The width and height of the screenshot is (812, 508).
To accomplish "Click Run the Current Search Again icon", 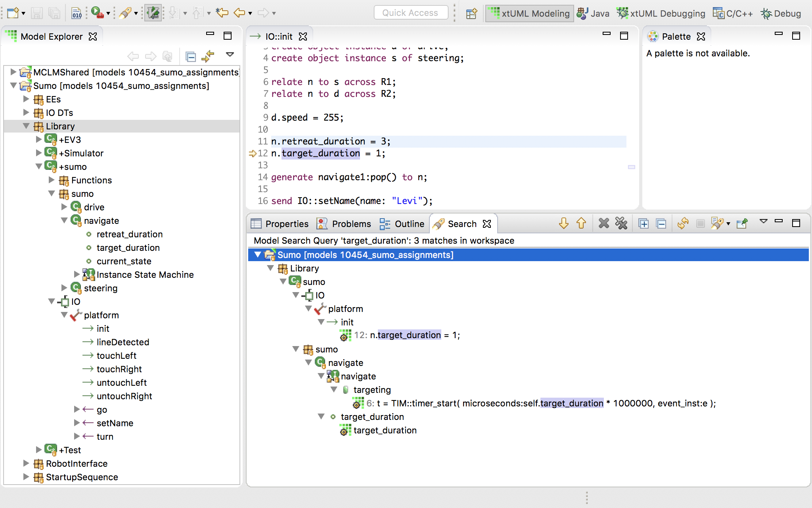I will click(683, 223).
